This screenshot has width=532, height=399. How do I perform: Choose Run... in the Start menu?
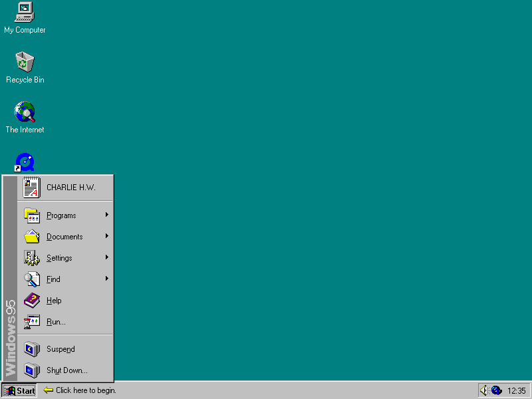coord(65,322)
